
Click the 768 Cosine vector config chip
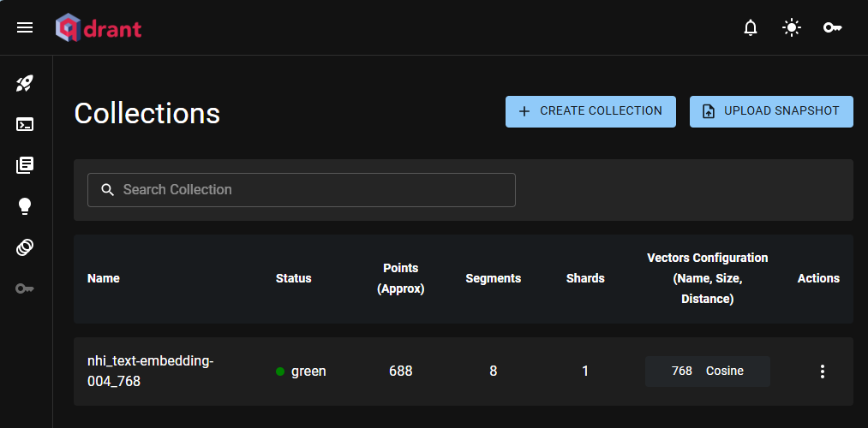point(707,372)
